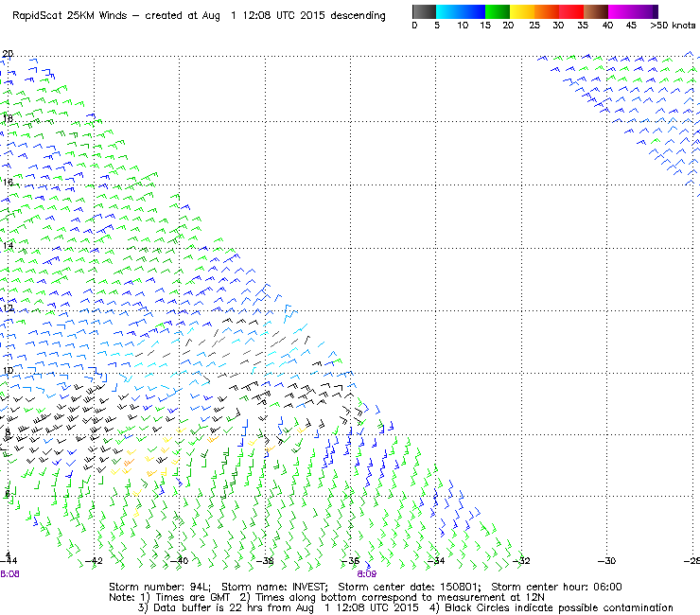Click 'Storm center hour: 06:00' text
This screenshot has height=615, width=700.
(x=556, y=587)
